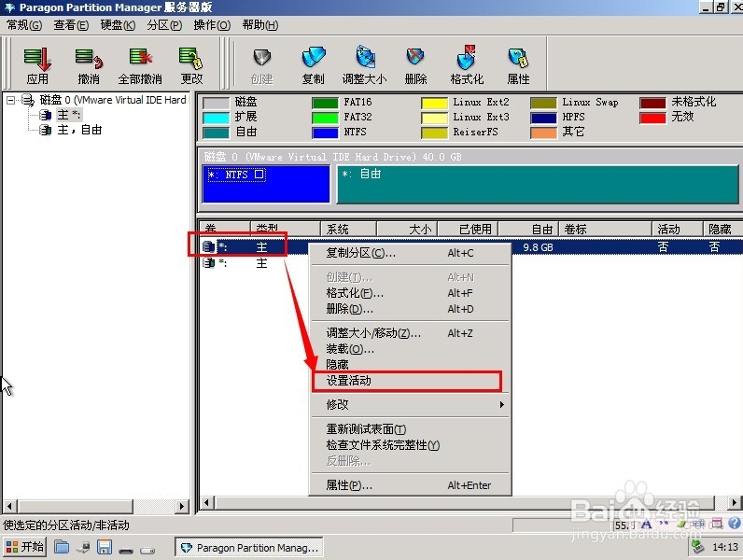Click the Format (格式化) toolbar icon
The height and width of the screenshot is (560, 743).
click(467, 65)
